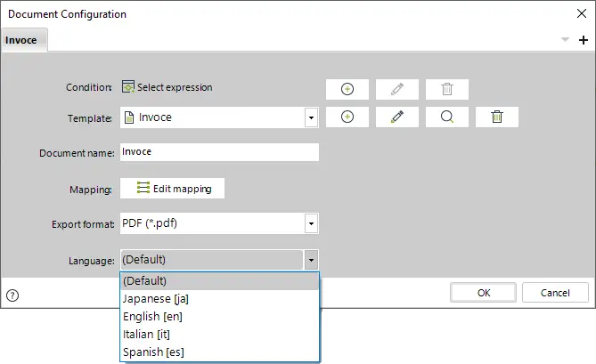
Task: Choose Japanese [ja] language
Action: pyautogui.click(x=220, y=299)
